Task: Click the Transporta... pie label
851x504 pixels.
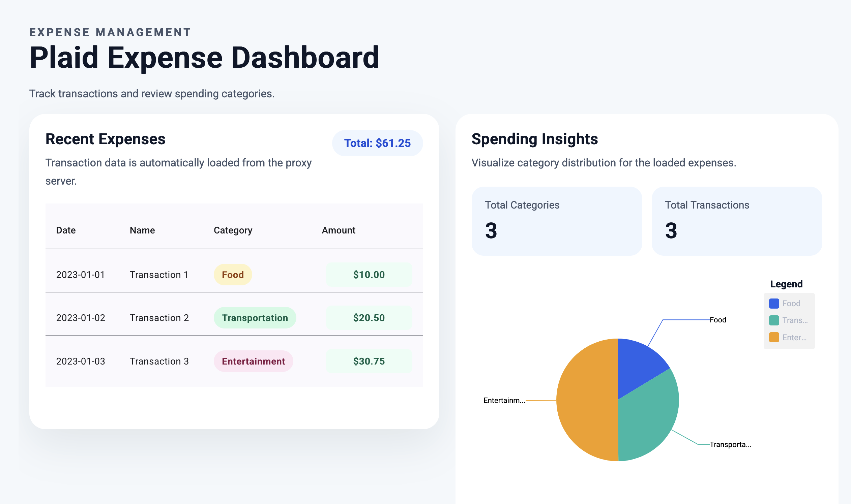Action: (730, 444)
